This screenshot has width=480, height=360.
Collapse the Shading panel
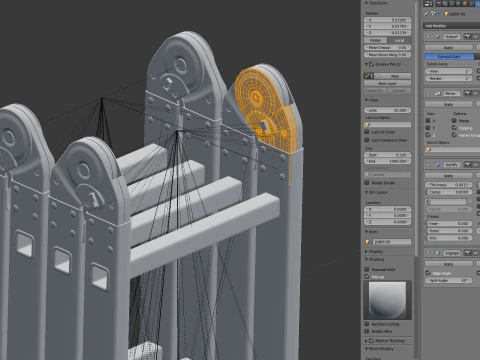[x=366, y=259]
